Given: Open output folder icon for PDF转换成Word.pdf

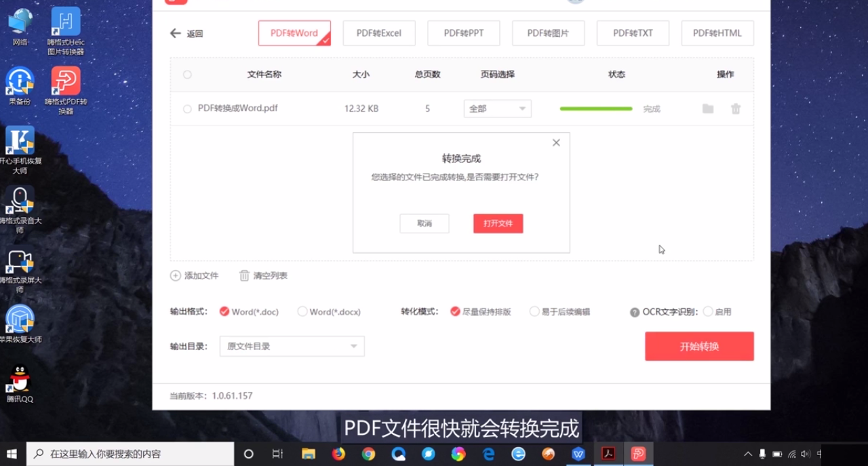Looking at the screenshot, I should click(708, 109).
